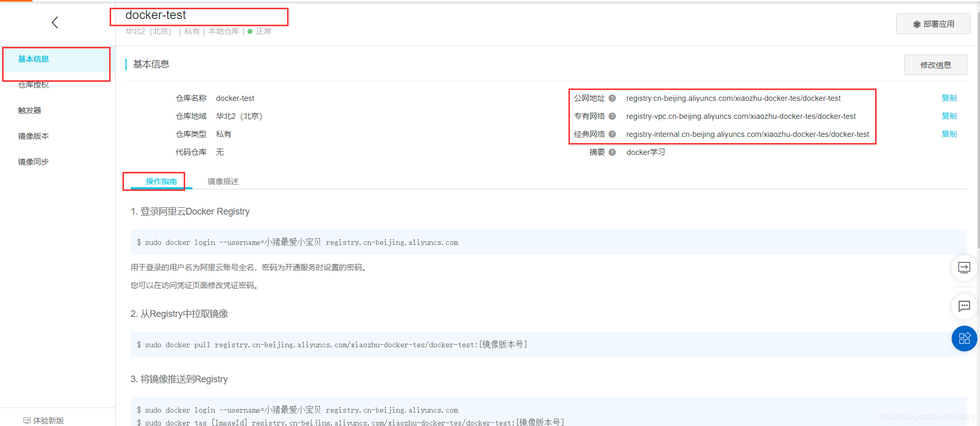This screenshot has width=980, height=426.
Task: Click the 摘要 value docker学习
Action: [646, 152]
